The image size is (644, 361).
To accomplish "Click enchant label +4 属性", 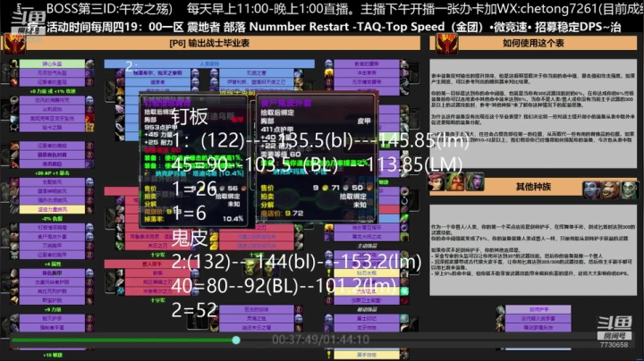I will pos(52,264).
